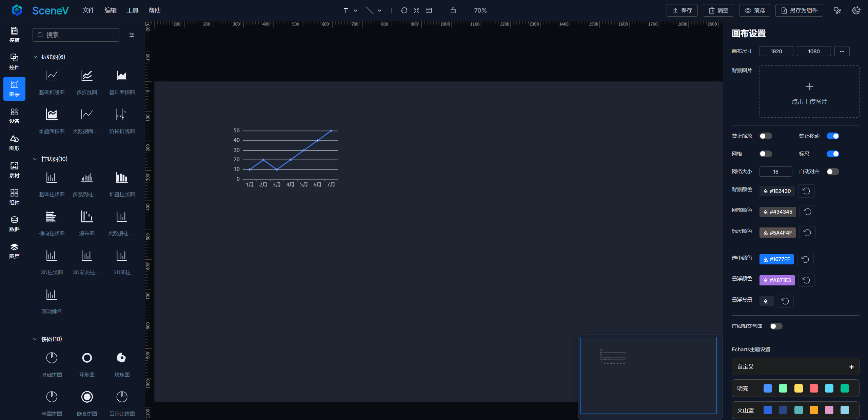
Task: Click the refresh icon in top toolbar
Action: click(x=404, y=11)
